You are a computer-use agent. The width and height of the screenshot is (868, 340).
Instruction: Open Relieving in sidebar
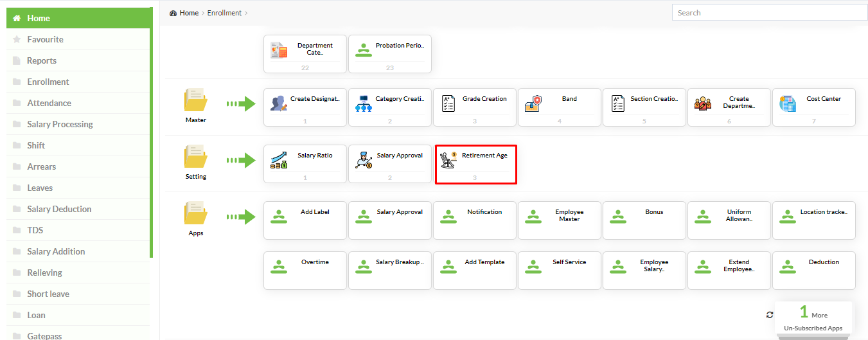pyautogui.click(x=78, y=273)
